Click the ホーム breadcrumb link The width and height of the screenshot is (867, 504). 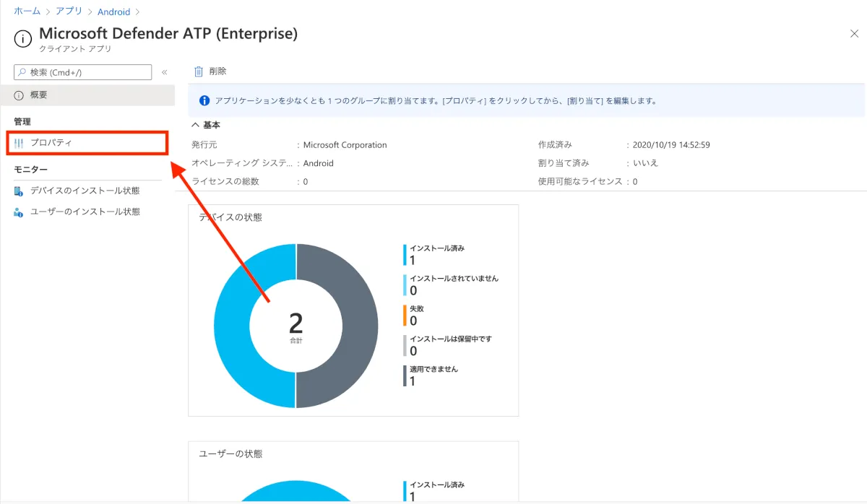tap(27, 12)
